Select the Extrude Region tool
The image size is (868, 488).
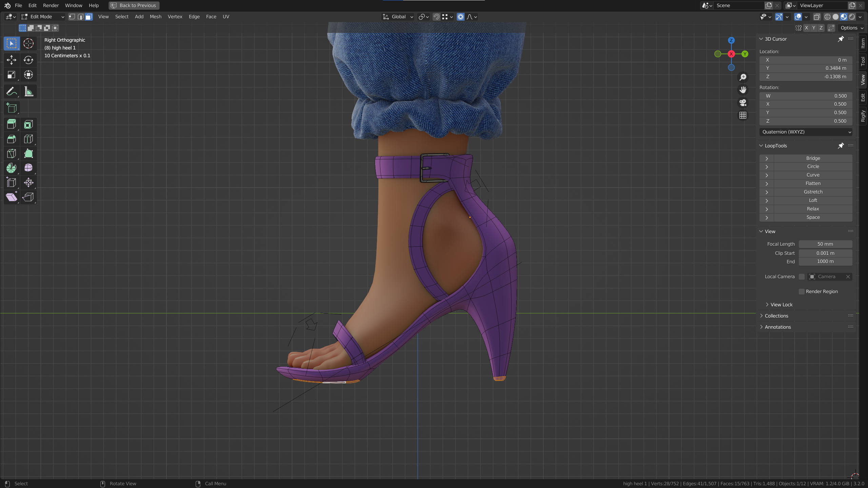click(12, 124)
